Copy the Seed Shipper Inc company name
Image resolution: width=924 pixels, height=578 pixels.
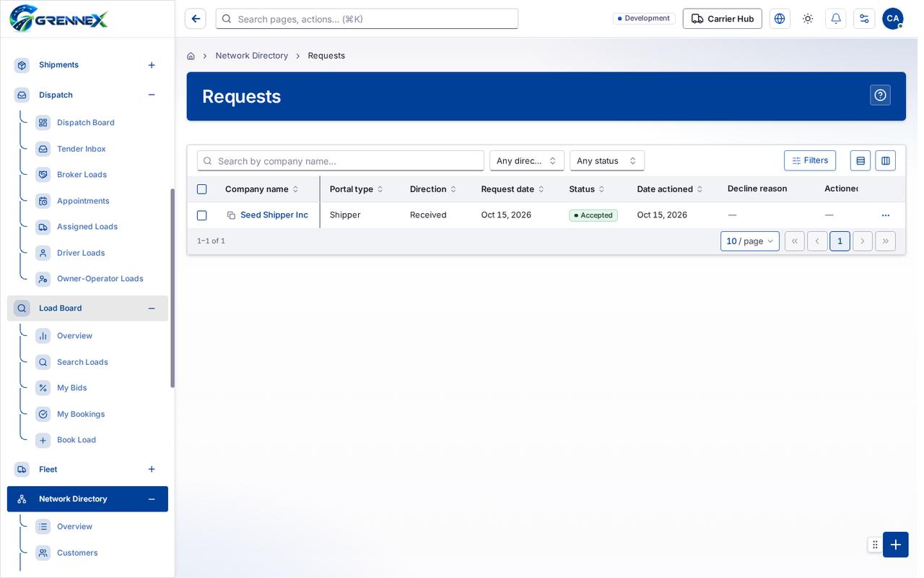(x=231, y=215)
